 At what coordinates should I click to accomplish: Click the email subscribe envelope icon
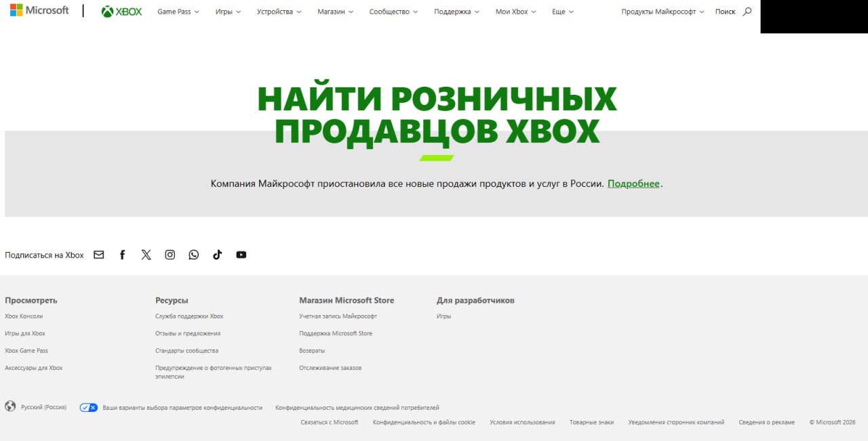[x=99, y=255]
